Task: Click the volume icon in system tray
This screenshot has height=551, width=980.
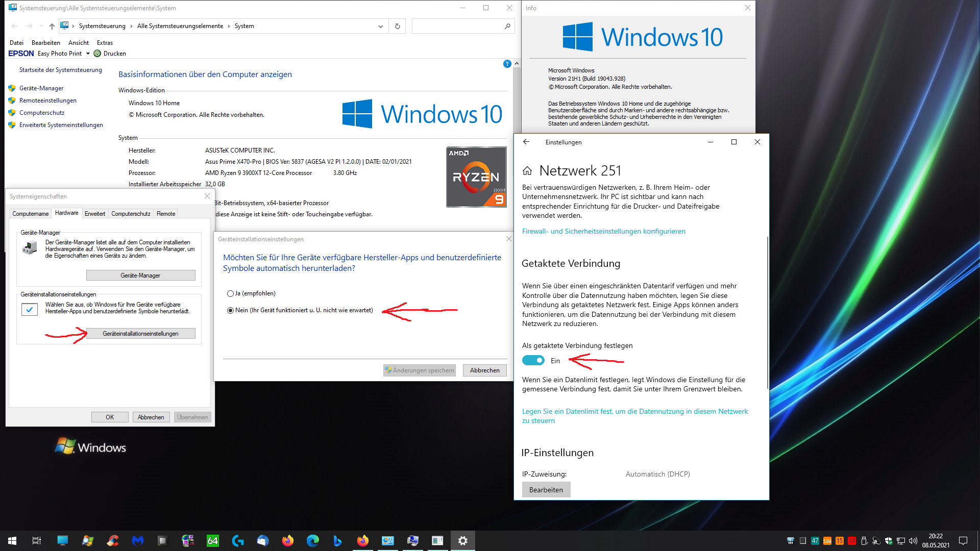Action: point(913,541)
